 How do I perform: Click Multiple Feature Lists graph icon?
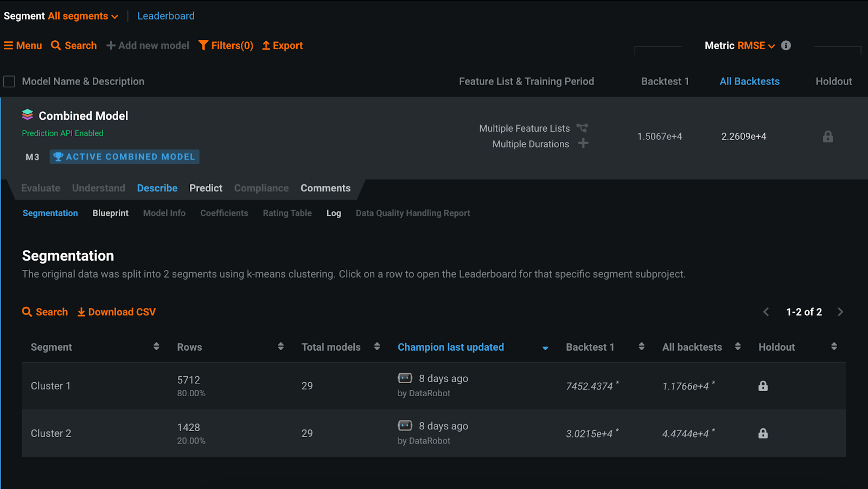[x=582, y=128]
